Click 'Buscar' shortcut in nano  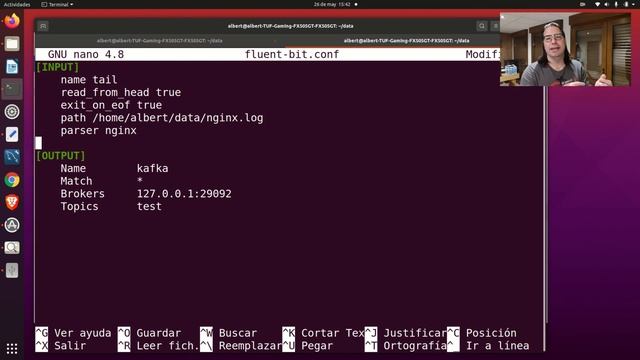click(229, 333)
